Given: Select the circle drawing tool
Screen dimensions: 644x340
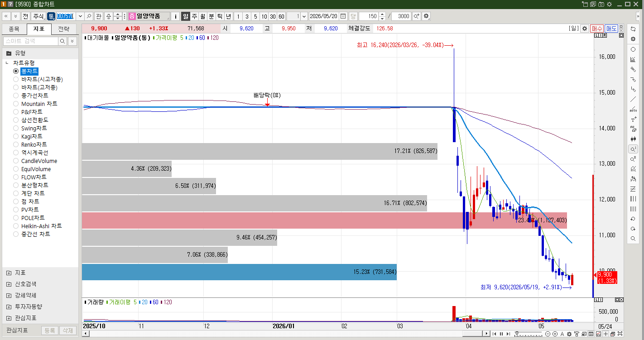Looking at the screenshot, I should click(633, 49).
